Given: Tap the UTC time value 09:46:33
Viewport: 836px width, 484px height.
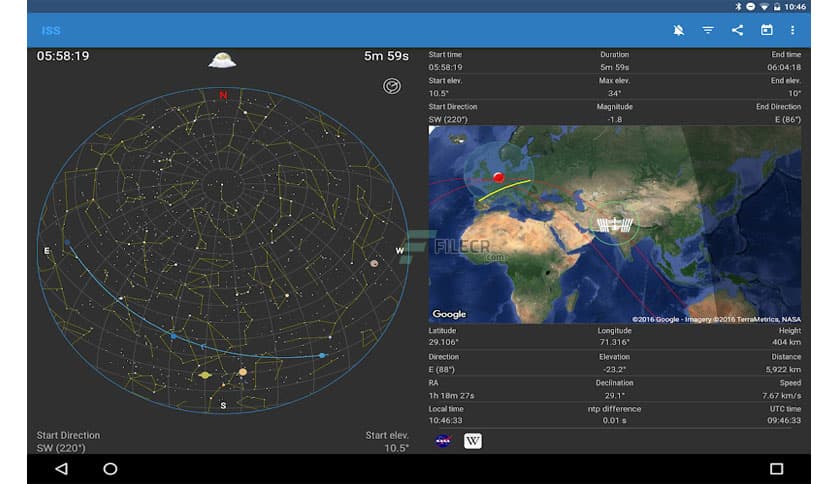Looking at the screenshot, I should 784,421.
